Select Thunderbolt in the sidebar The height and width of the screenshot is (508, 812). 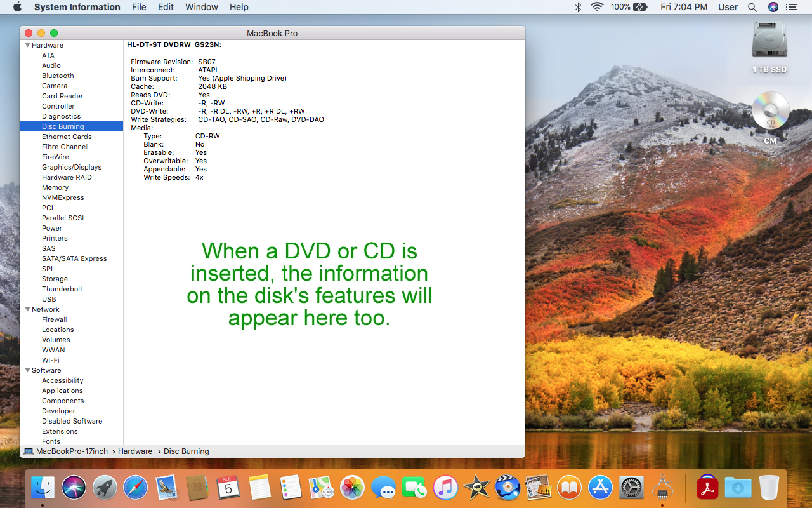tap(62, 289)
